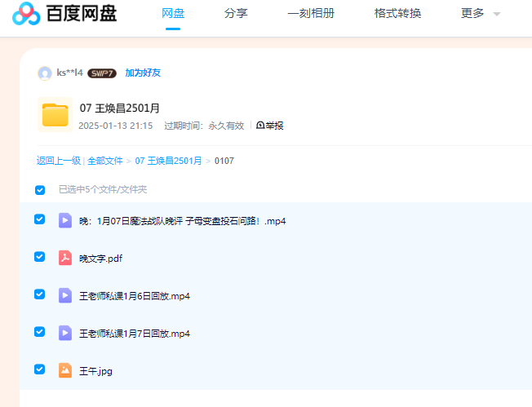Uncheck 王老师私课1月6日回放.mp4 checkbox
Viewport: 532px width, 407px height.
click(40, 294)
